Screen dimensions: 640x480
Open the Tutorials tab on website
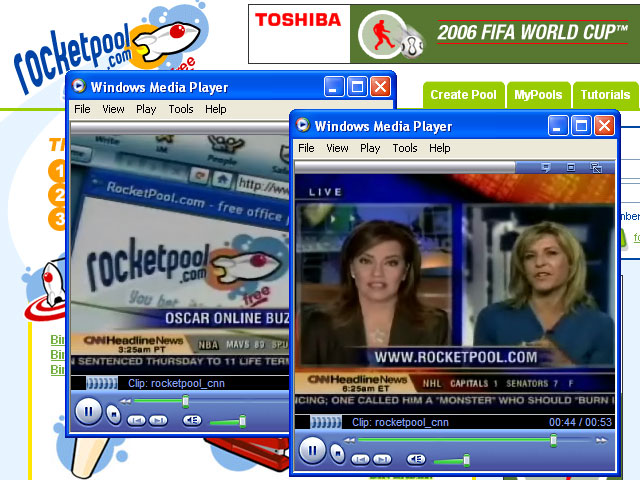pyautogui.click(x=605, y=95)
